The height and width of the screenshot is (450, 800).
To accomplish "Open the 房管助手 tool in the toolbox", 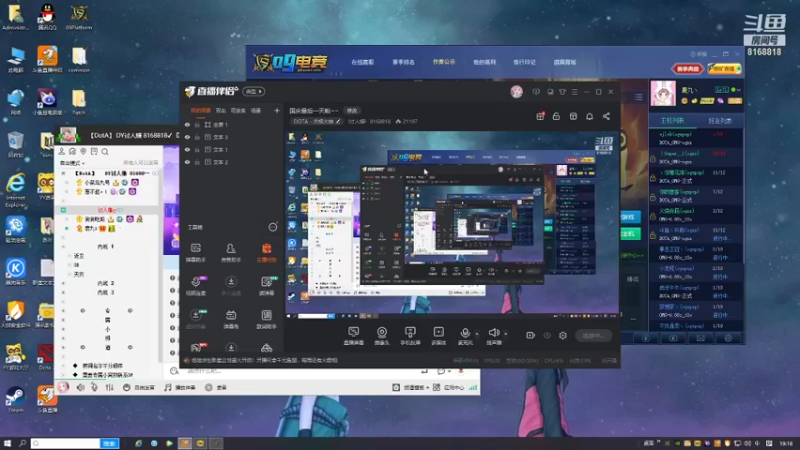I will [231, 252].
